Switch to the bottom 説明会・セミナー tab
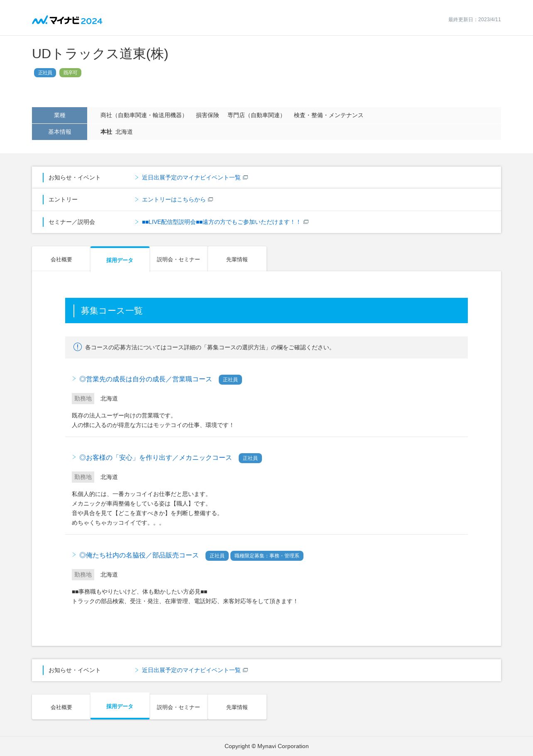 pyautogui.click(x=178, y=707)
